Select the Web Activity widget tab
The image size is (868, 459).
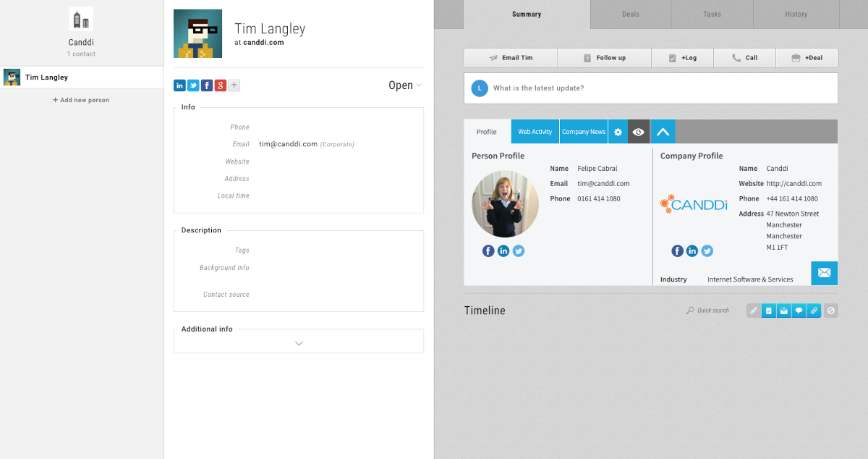coord(535,132)
